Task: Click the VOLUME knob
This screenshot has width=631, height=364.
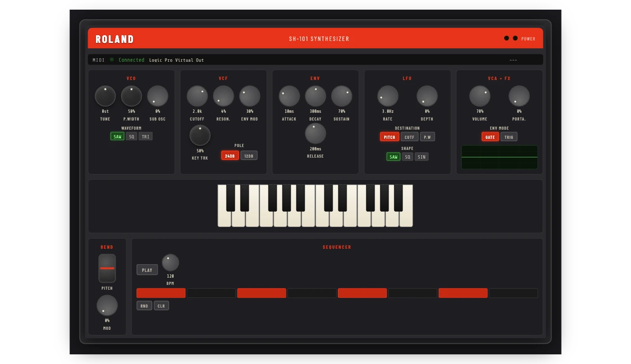Action: (x=480, y=96)
